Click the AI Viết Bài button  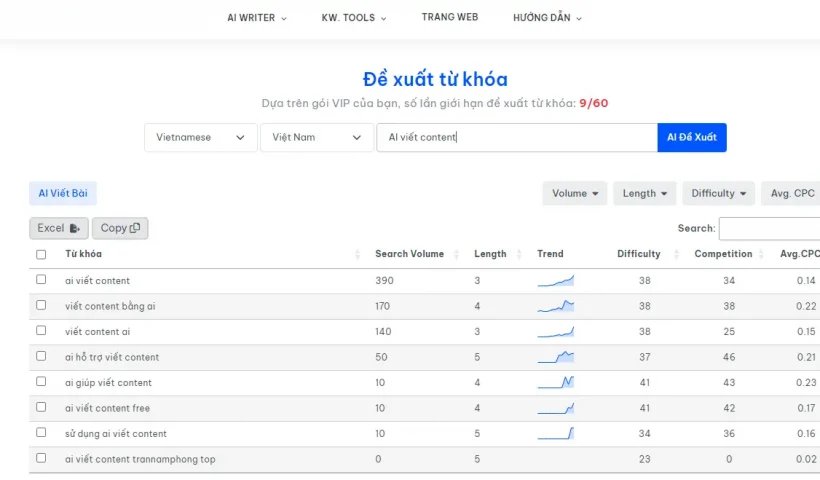click(63, 193)
